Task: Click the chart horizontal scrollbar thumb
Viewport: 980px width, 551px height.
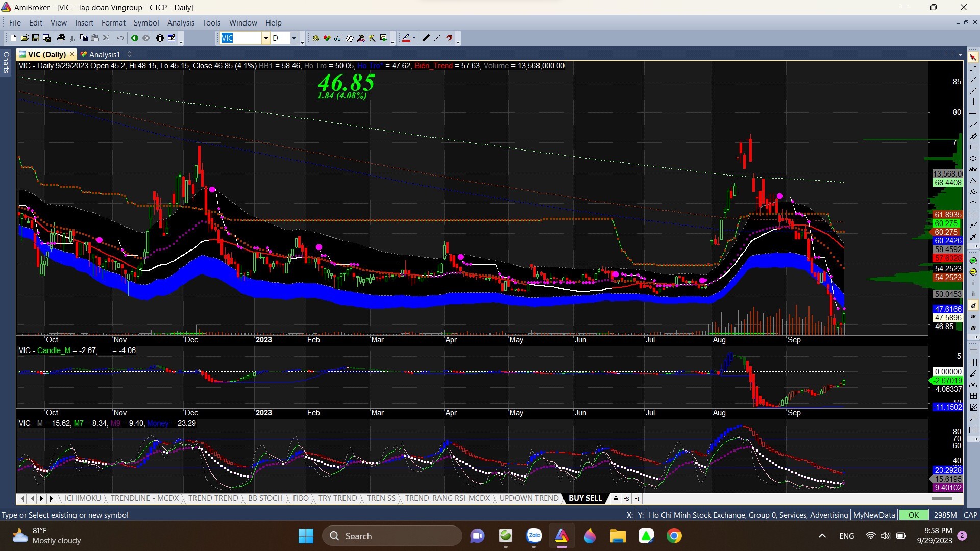Action: pyautogui.click(x=942, y=498)
